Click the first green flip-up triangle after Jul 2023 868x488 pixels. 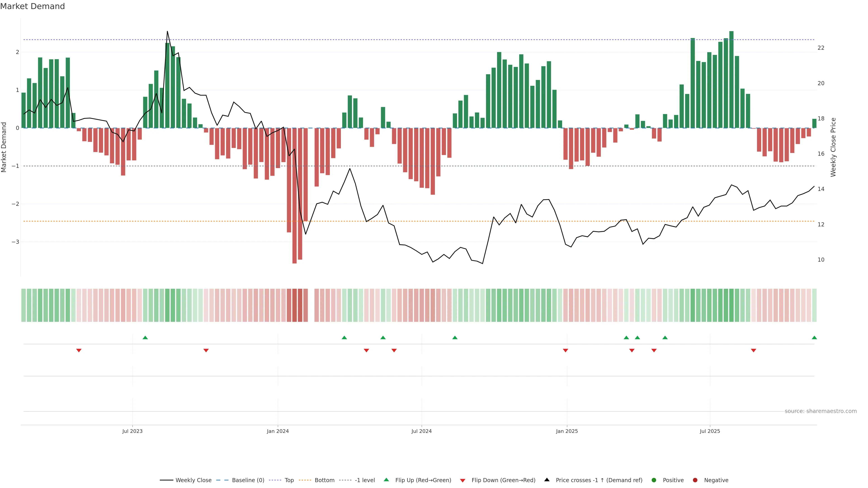[x=145, y=338]
